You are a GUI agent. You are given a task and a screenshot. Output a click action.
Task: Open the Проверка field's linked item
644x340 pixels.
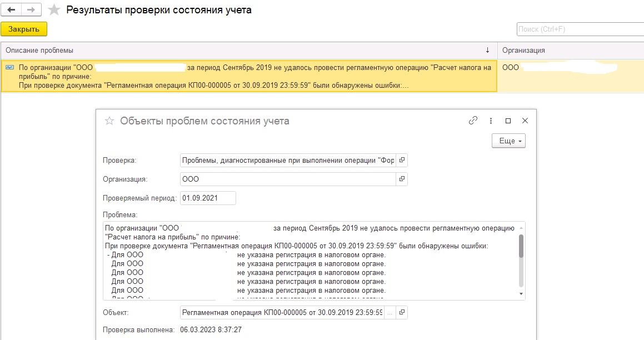402,161
